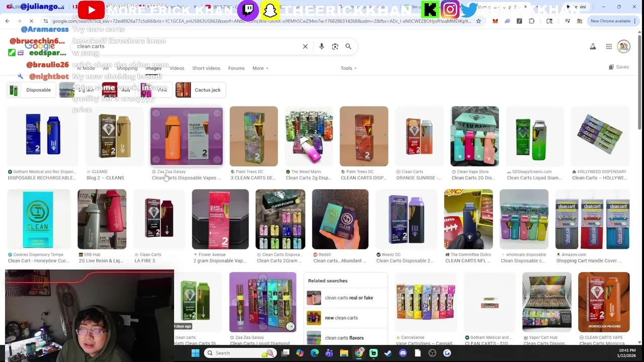Open Task View from the taskbar
Image resolution: width=644 pixels, height=362 pixels.
(285, 353)
